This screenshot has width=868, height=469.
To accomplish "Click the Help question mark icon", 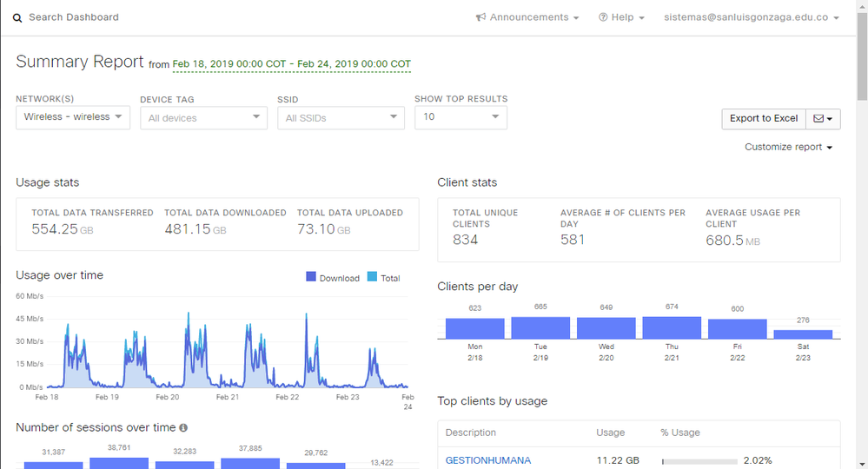I will pyautogui.click(x=603, y=17).
